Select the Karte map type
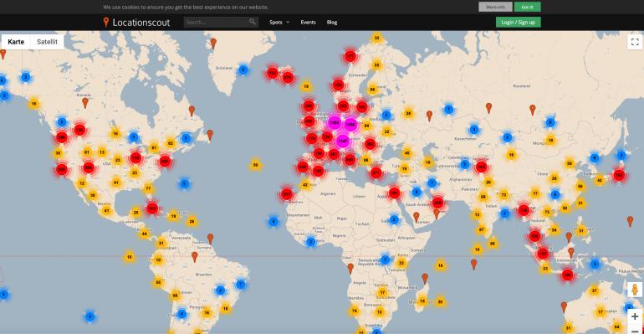Screen dimensions: 644x334 click(x=16, y=42)
